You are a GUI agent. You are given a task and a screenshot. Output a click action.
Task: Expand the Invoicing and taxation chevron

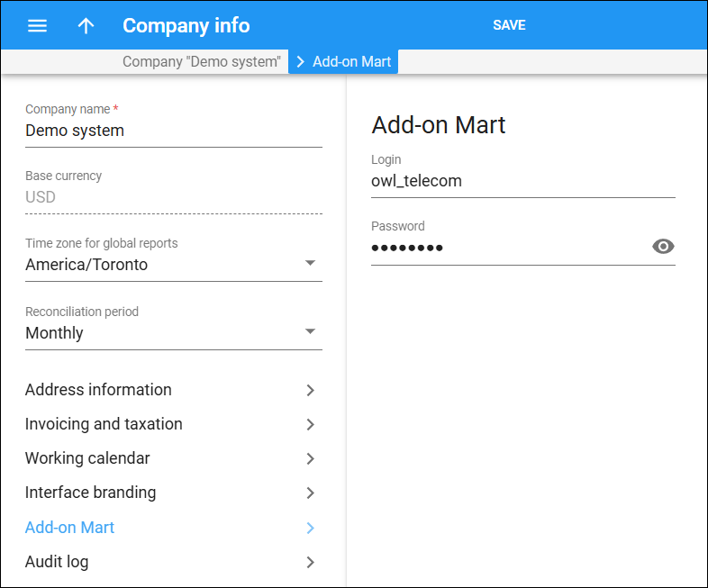click(x=310, y=425)
